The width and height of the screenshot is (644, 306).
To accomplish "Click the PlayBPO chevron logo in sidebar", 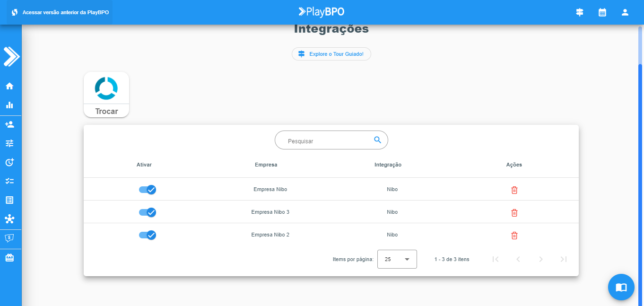I will 11,56.
